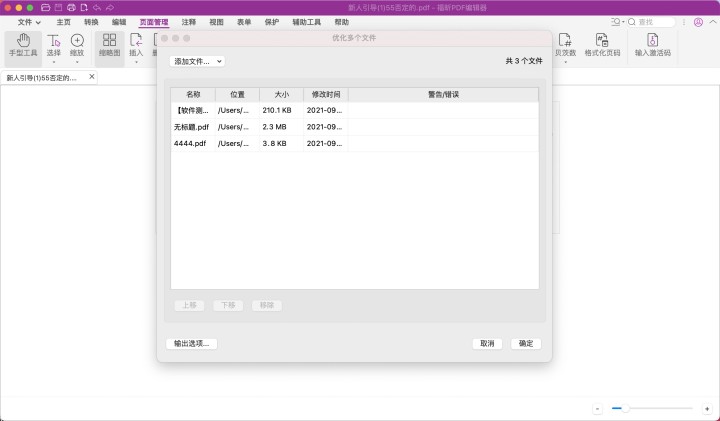Click the Enter Activation Code (输入激活码) icon
The image size is (720, 421).
click(652, 41)
